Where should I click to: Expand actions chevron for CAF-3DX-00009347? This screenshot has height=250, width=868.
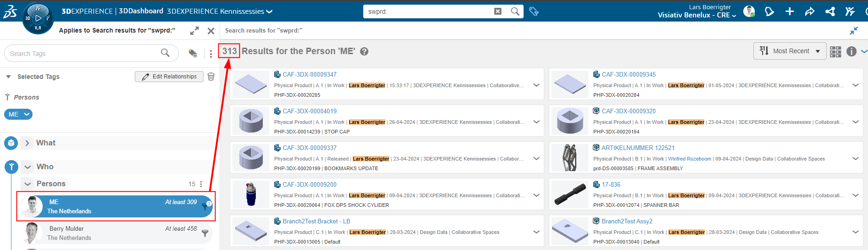[536, 85]
